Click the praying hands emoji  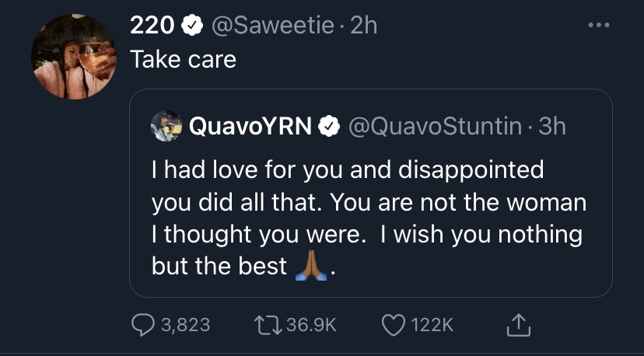pos(313,267)
